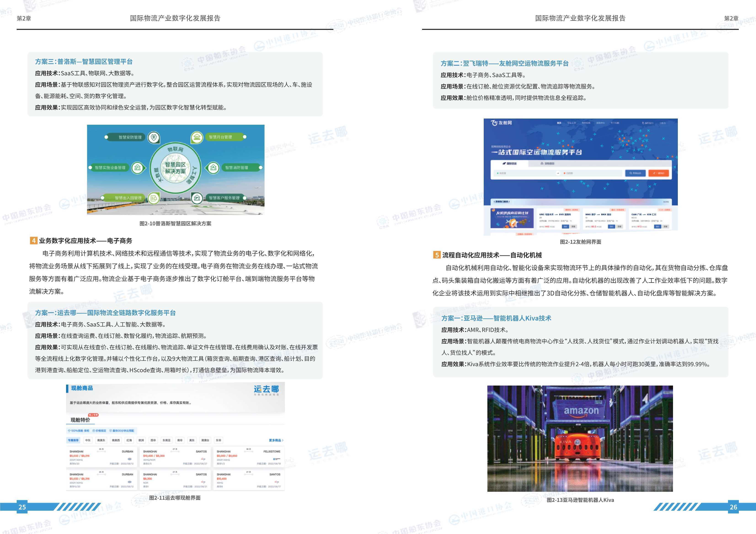
Task: Select the 中东 route tab
Action: [x=88, y=440]
